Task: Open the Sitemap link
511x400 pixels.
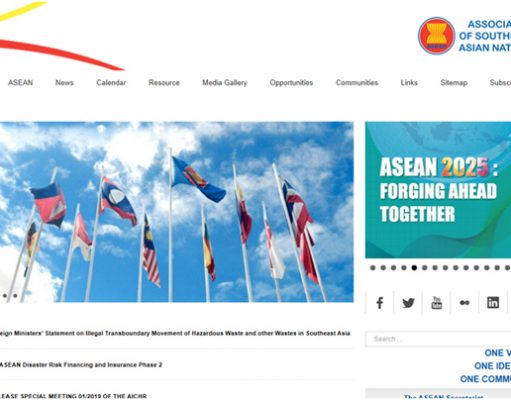Action: click(454, 83)
